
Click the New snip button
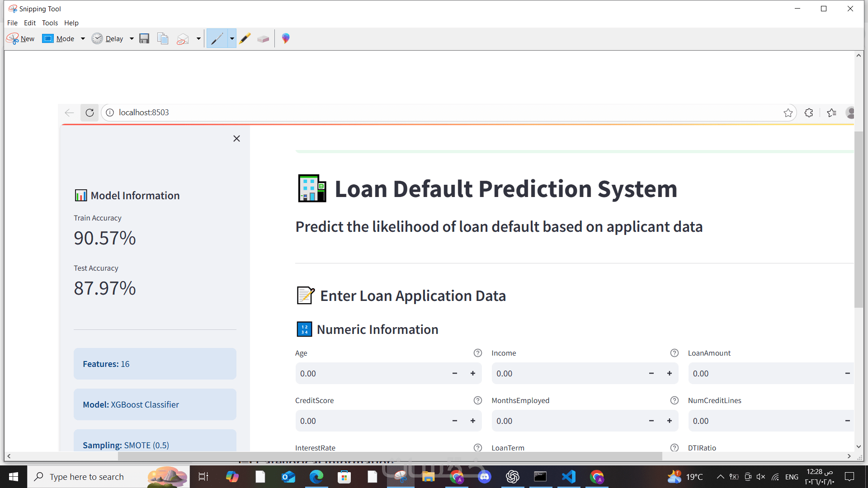(21, 38)
